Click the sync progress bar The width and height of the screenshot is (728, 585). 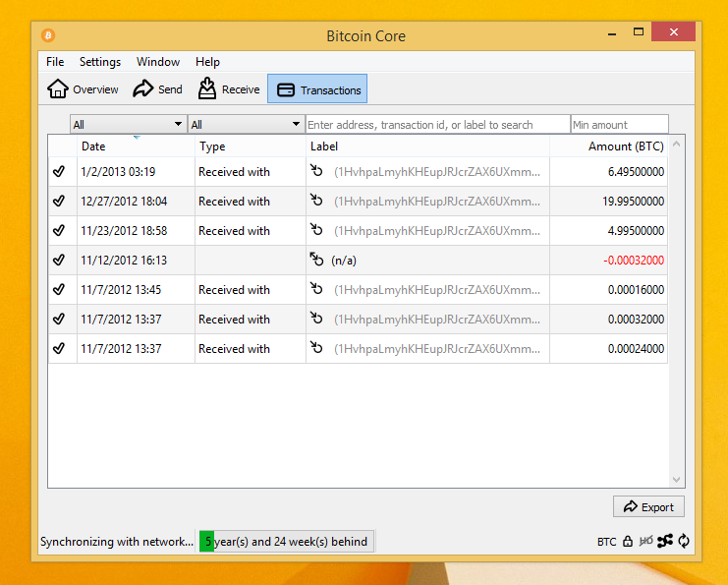[287, 542]
